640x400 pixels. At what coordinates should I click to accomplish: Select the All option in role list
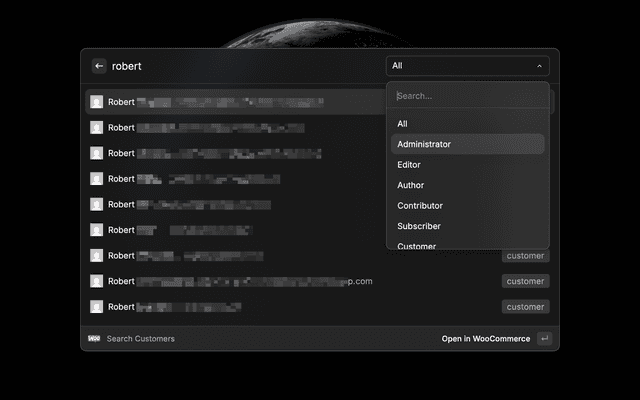[402, 124]
